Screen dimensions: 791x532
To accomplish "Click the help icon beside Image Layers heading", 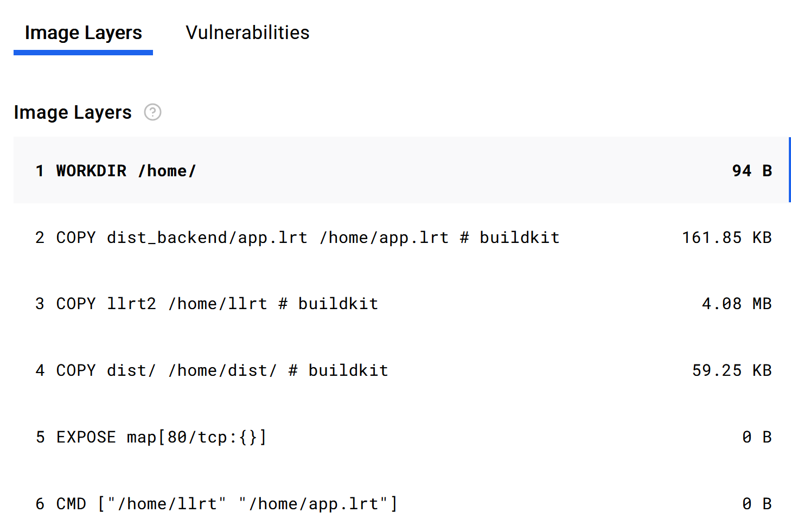I will [x=152, y=112].
